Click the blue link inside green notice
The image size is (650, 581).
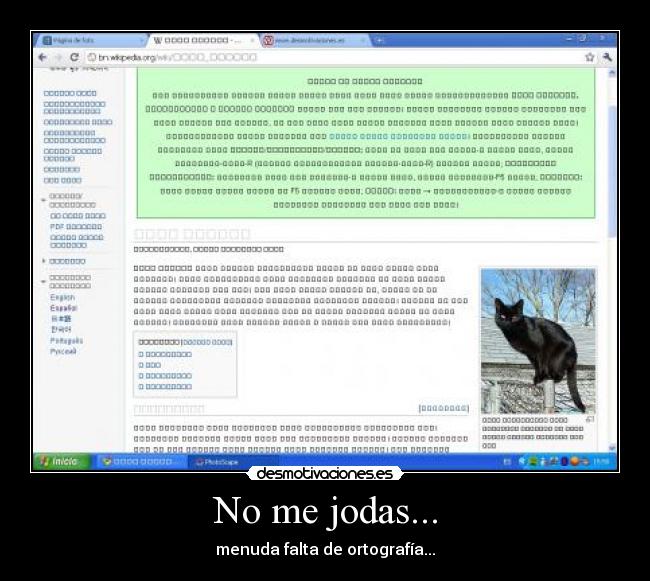click(x=399, y=136)
